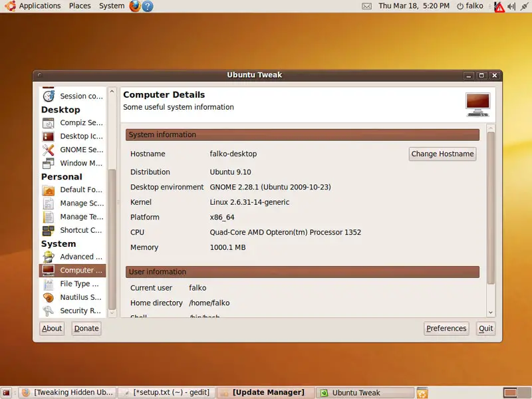Open the File Type Manager icon
The width and height of the screenshot is (532, 399).
point(49,284)
